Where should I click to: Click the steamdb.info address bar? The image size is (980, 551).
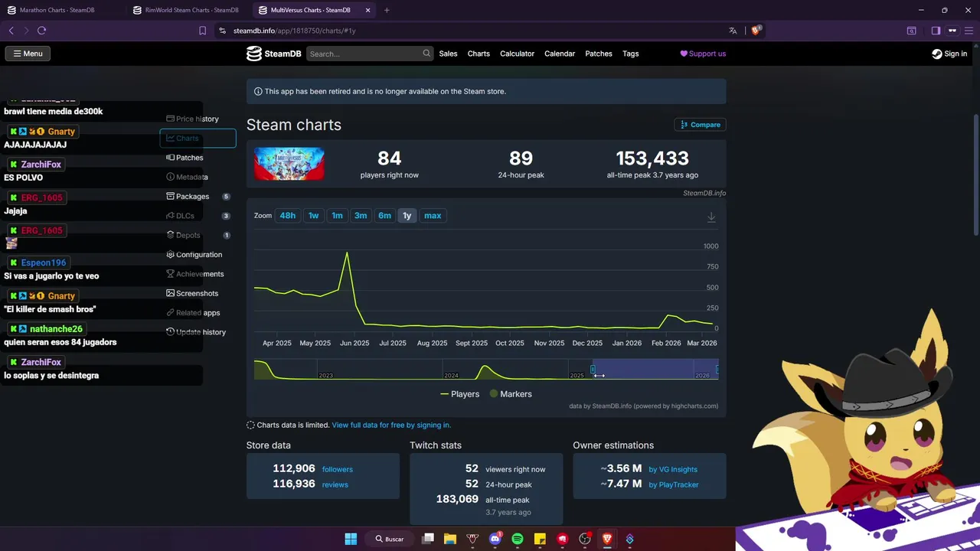tap(475, 31)
